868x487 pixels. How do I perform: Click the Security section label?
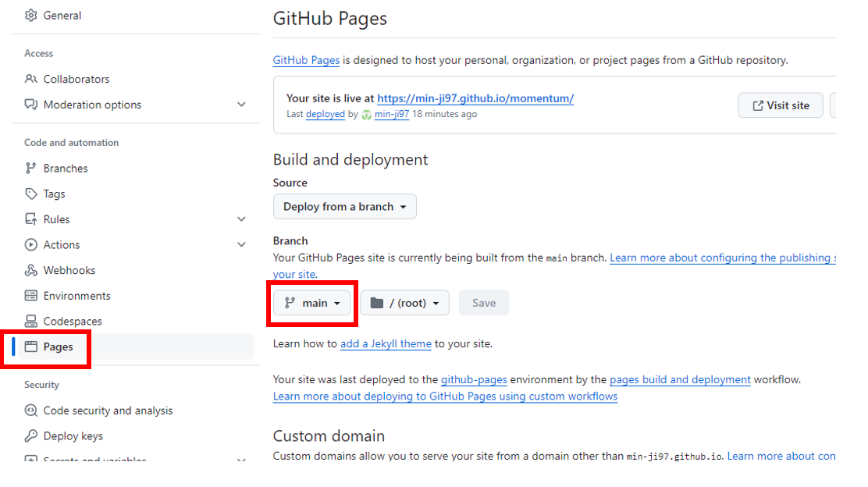[41, 385]
